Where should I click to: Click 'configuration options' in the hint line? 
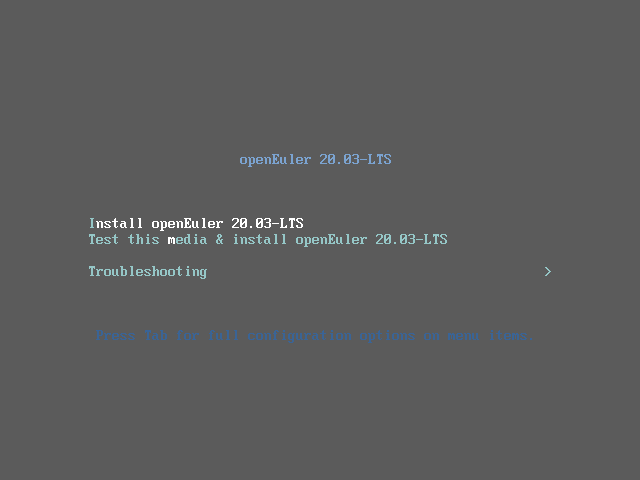point(331,336)
